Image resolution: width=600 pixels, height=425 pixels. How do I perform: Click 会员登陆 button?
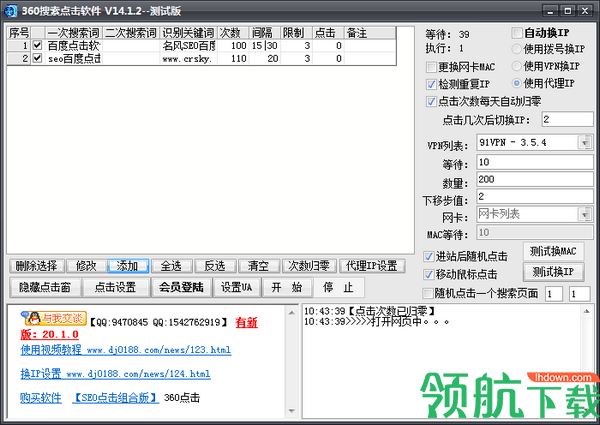pyautogui.click(x=181, y=287)
